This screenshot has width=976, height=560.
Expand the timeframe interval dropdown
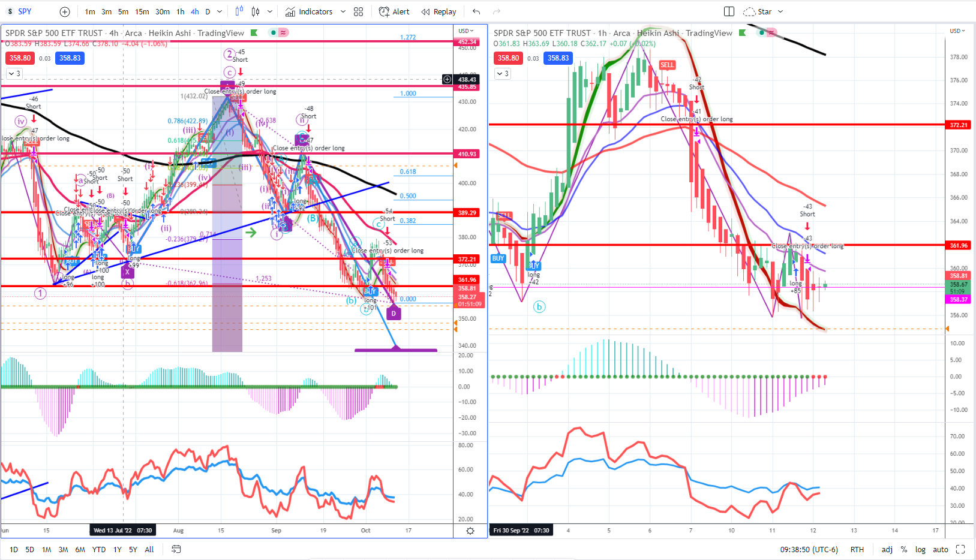tap(220, 11)
